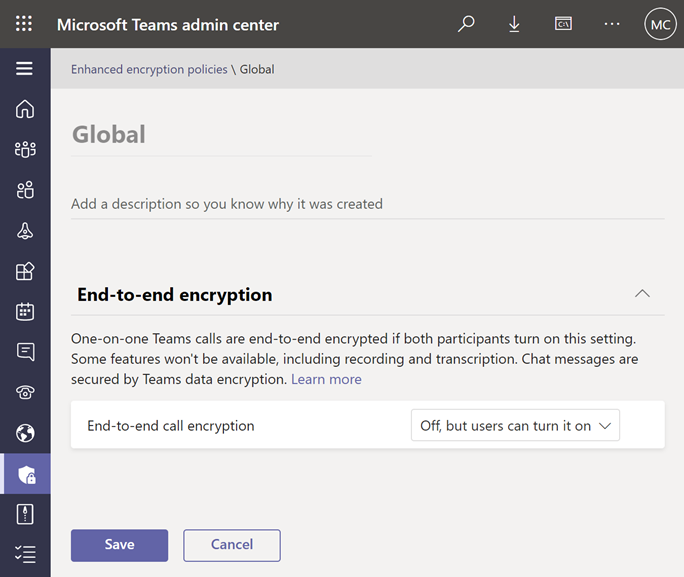Go to Home dashboard icon
684x577 pixels.
pos(25,109)
